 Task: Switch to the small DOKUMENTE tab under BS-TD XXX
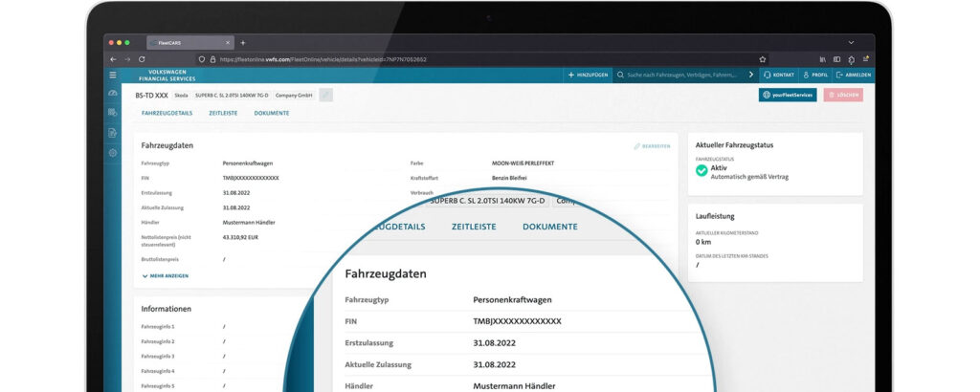[272, 113]
